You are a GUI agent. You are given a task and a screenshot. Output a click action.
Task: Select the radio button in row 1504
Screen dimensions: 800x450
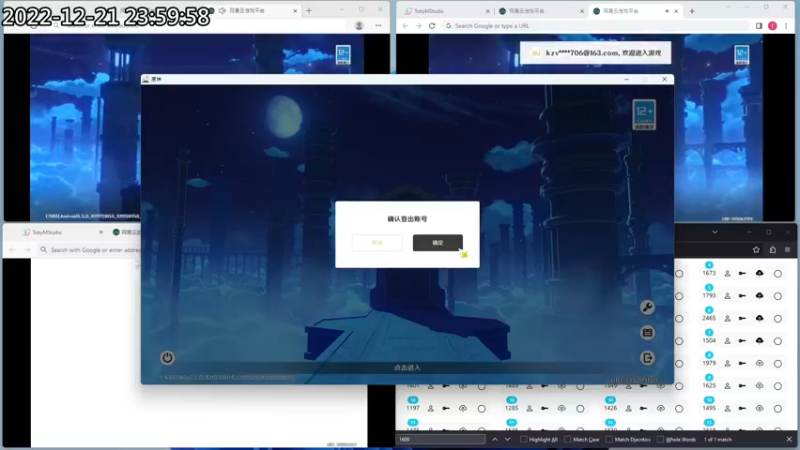[778, 341]
